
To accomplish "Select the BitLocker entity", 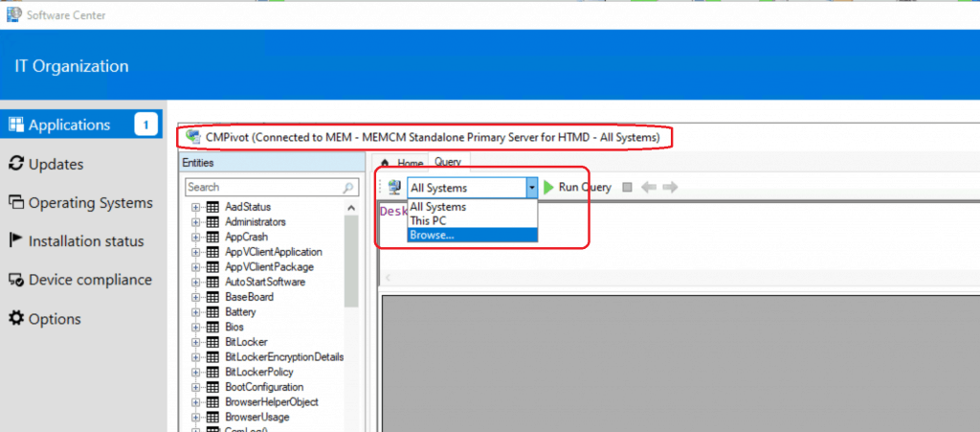I will click(246, 342).
